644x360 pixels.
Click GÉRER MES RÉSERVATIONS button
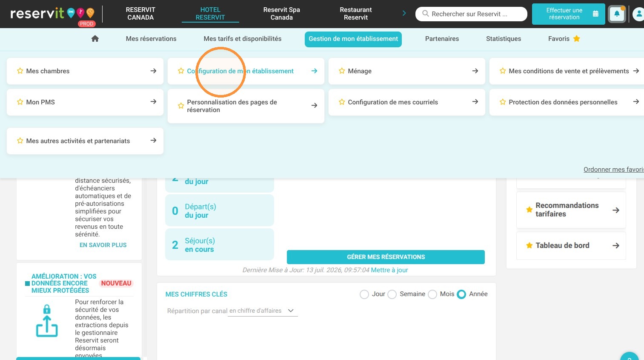pos(386,257)
